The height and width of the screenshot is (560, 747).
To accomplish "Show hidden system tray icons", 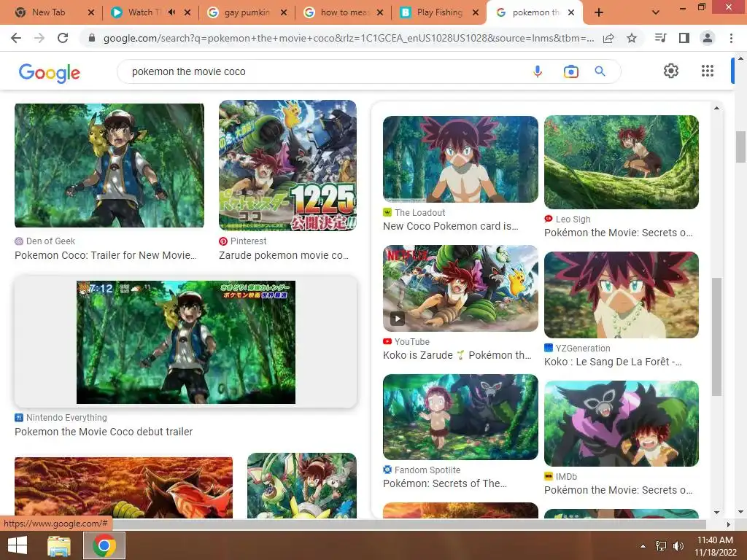I will click(643, 545).
